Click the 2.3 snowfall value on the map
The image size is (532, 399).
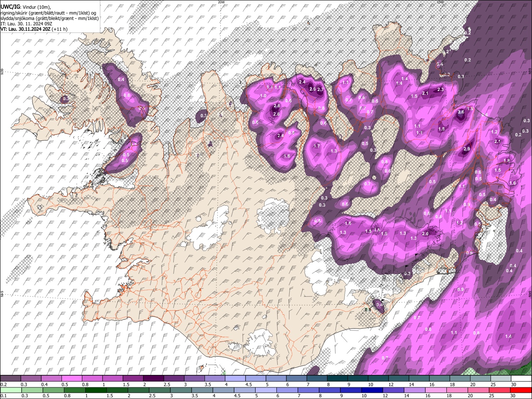tap(441, 89)
